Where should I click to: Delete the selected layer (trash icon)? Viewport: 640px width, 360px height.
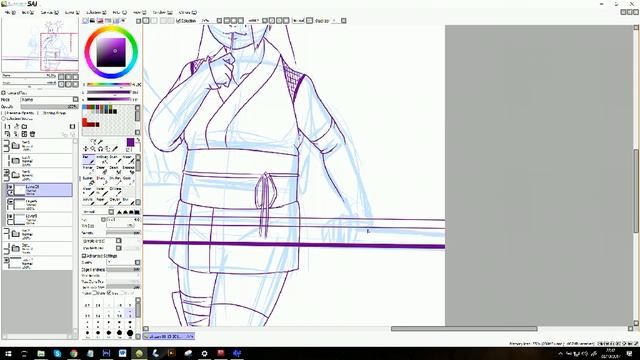point(33,134)
